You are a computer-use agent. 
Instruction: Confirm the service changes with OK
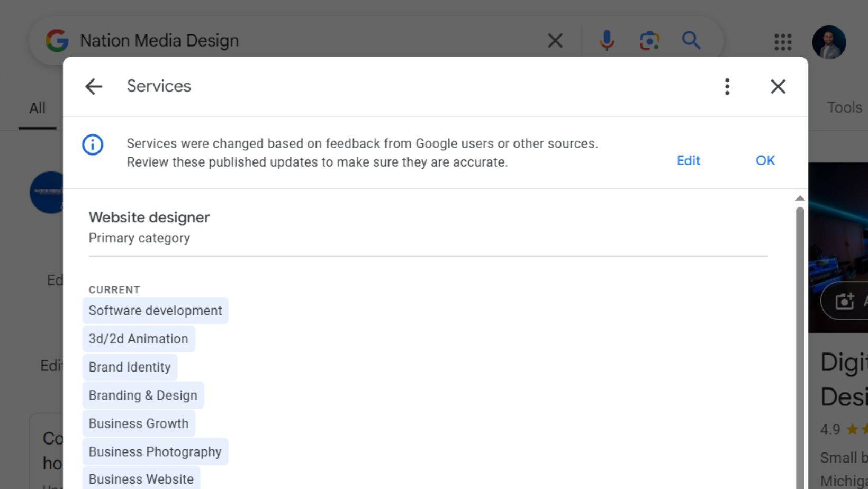(764, 160)
